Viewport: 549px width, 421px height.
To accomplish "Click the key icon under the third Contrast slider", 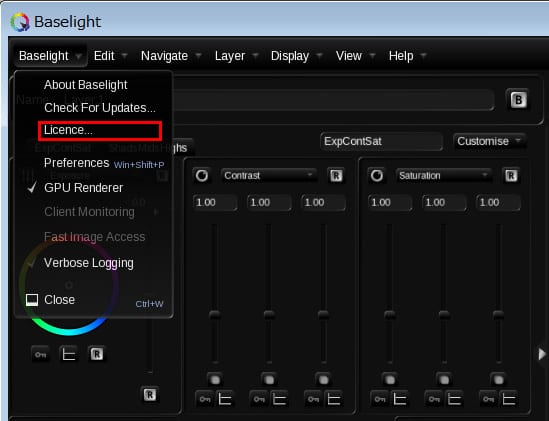I will [x=313, y=399].
